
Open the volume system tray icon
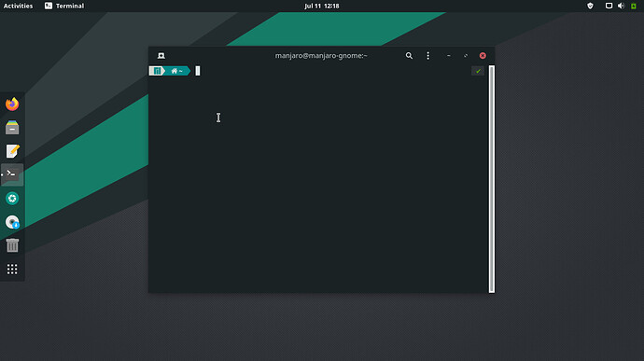pyautogui.click(x=621, y=6)
